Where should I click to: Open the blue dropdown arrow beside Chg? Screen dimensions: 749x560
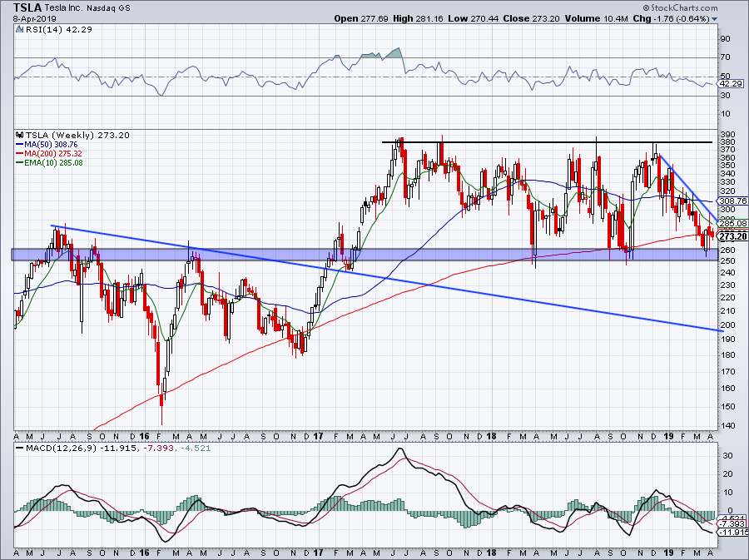[715, 19]
